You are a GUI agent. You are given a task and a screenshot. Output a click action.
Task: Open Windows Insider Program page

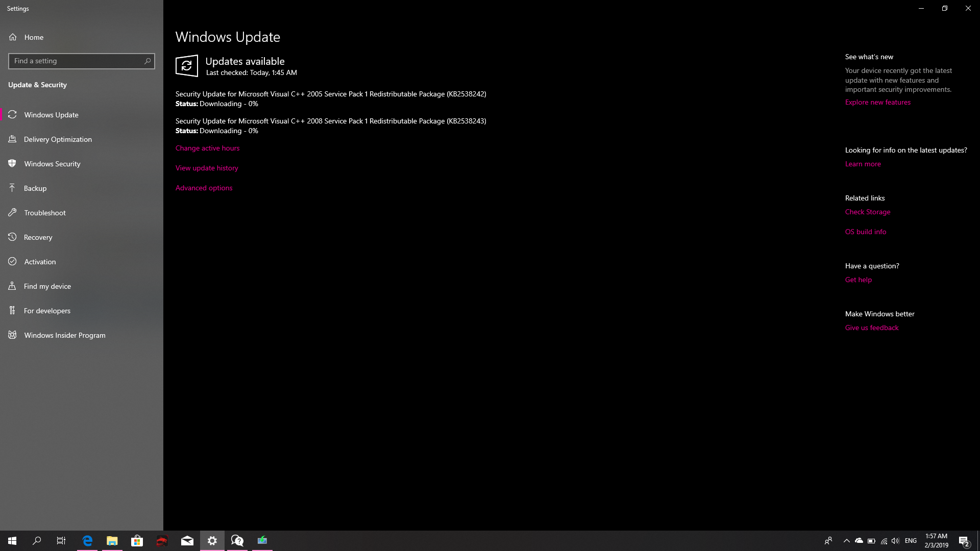pyautogui.click(x=82, y=335)
